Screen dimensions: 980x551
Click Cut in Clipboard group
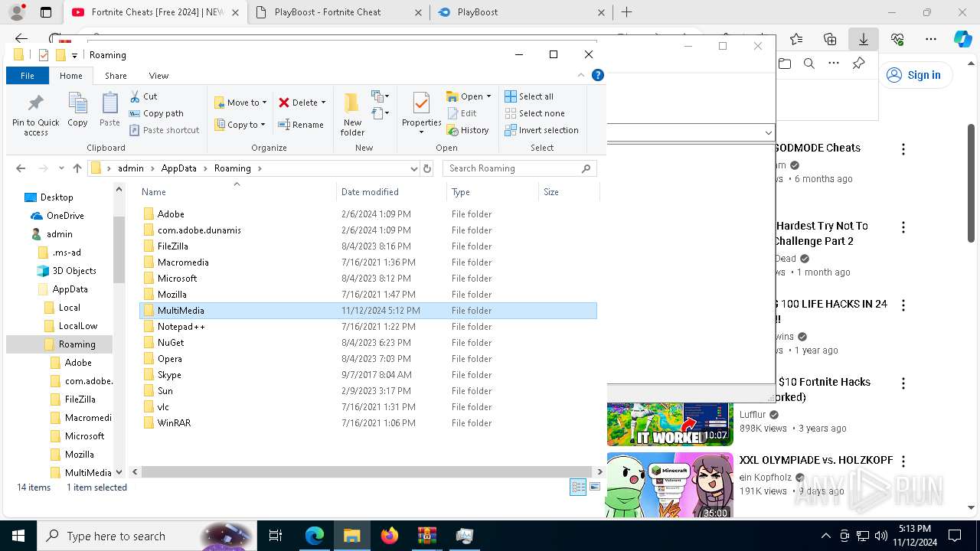point(143,96)
